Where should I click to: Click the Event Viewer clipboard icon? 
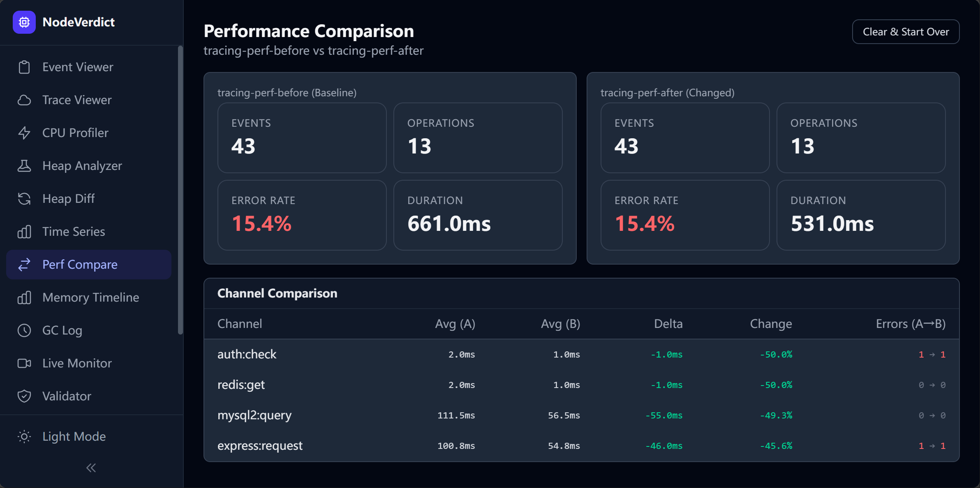(x=24, y=67)
